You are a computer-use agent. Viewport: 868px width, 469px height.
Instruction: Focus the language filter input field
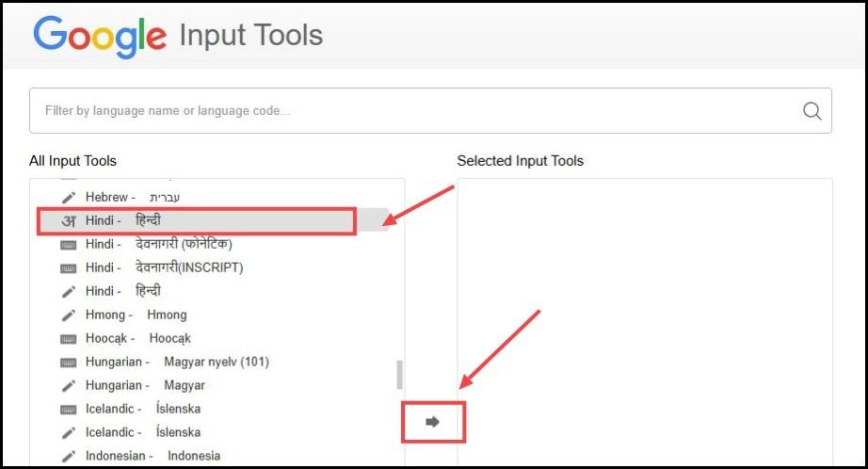tap(430, 110)
